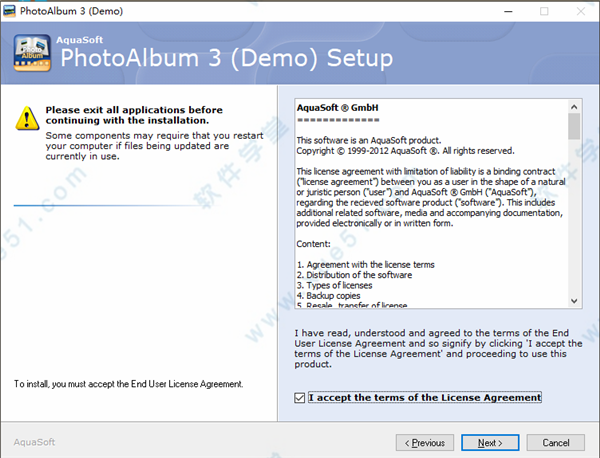Click the yellow warning triangle icon
This screenshot has width=600, height=458.
(x=27, y=118)
